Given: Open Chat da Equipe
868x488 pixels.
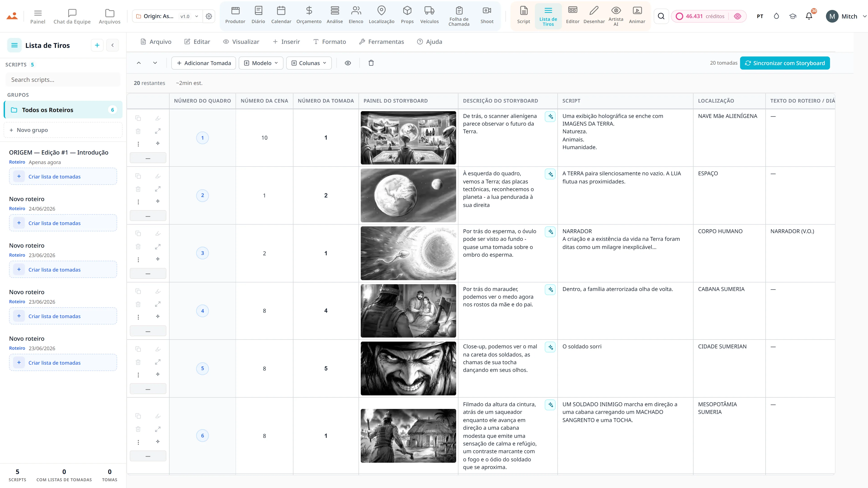Looking at the screenshot, I should (x=72, y=16).
